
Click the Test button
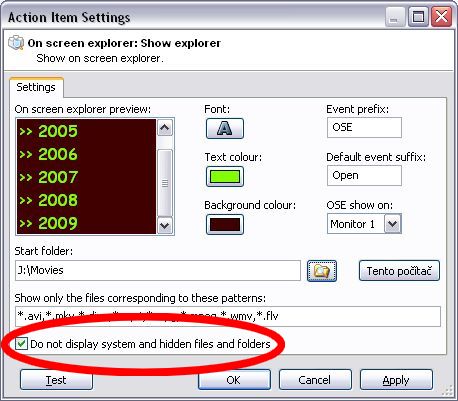tap(56, 380)
